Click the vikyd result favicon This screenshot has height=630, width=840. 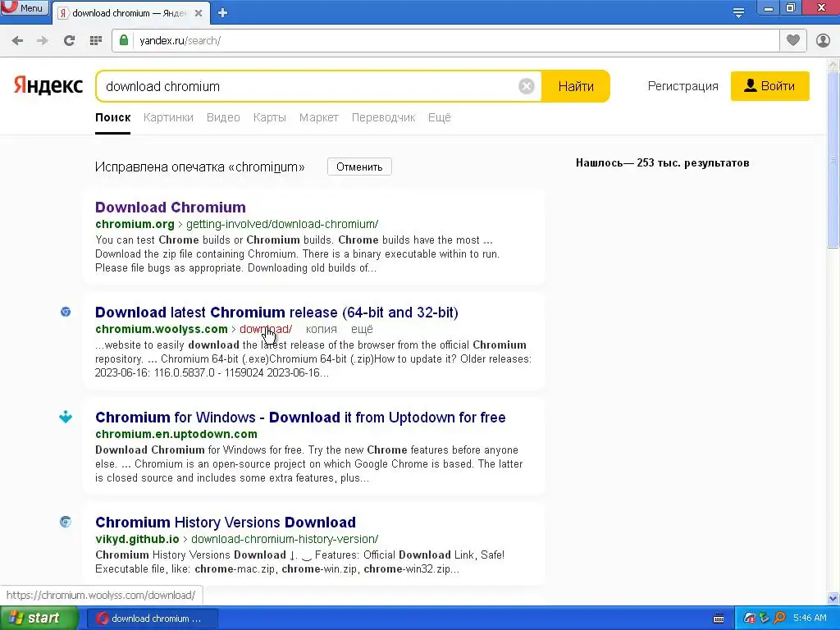click(66, 522)
